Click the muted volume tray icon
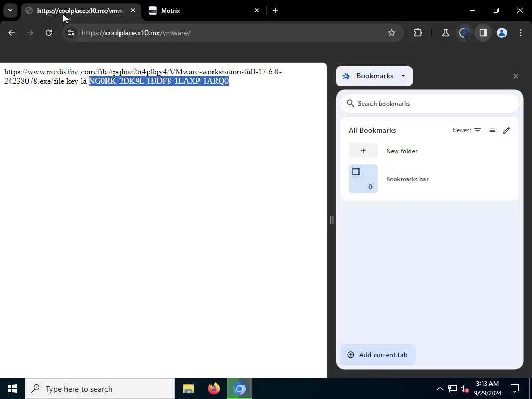 465,389
